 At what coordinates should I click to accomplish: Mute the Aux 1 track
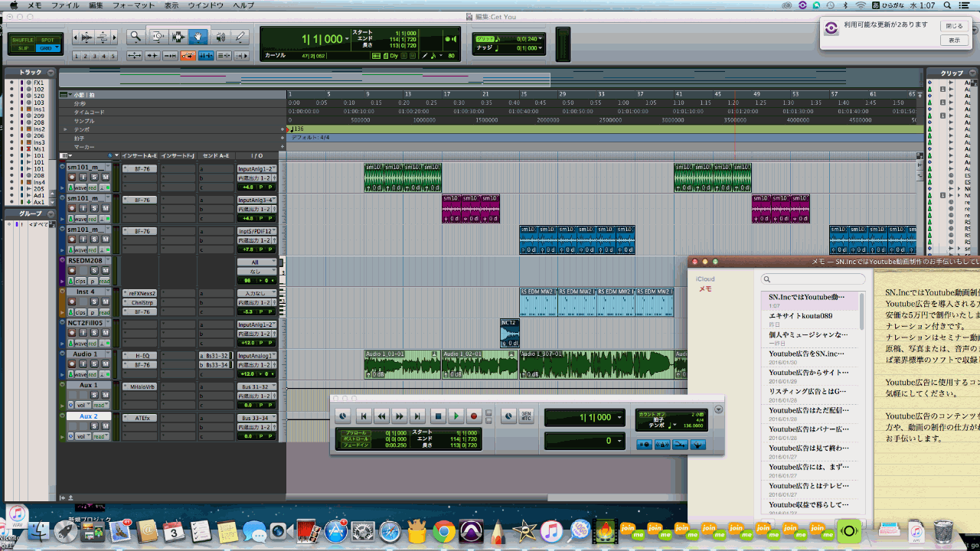[106, 395]
